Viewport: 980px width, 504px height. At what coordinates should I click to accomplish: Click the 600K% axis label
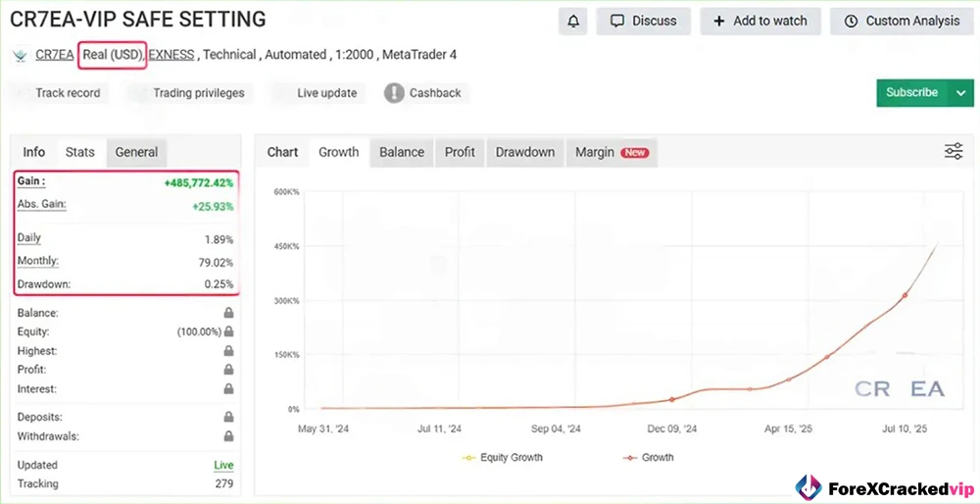click(287, 192)
